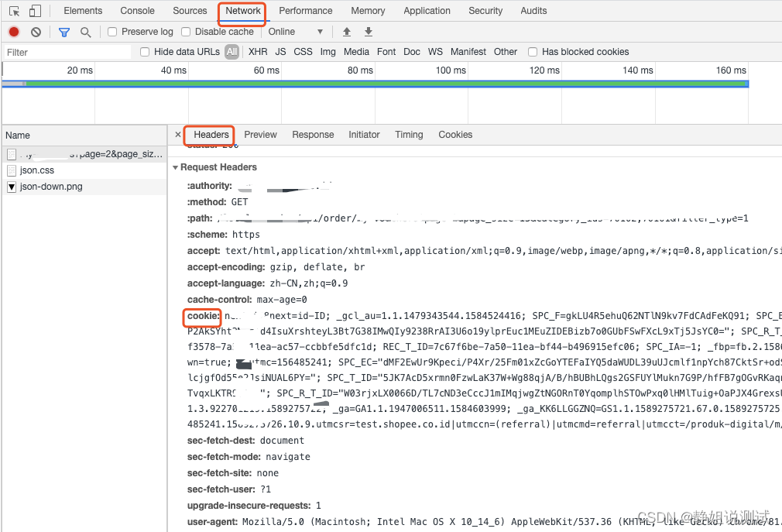The image size is (782, 532).
Task: Filter requests by Media type
Action: (357, 52)
